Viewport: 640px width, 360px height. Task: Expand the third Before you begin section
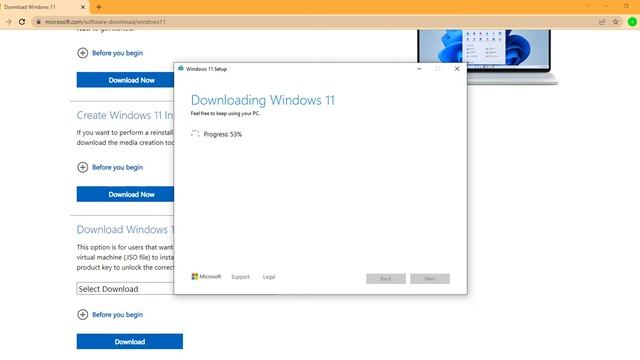110,314
